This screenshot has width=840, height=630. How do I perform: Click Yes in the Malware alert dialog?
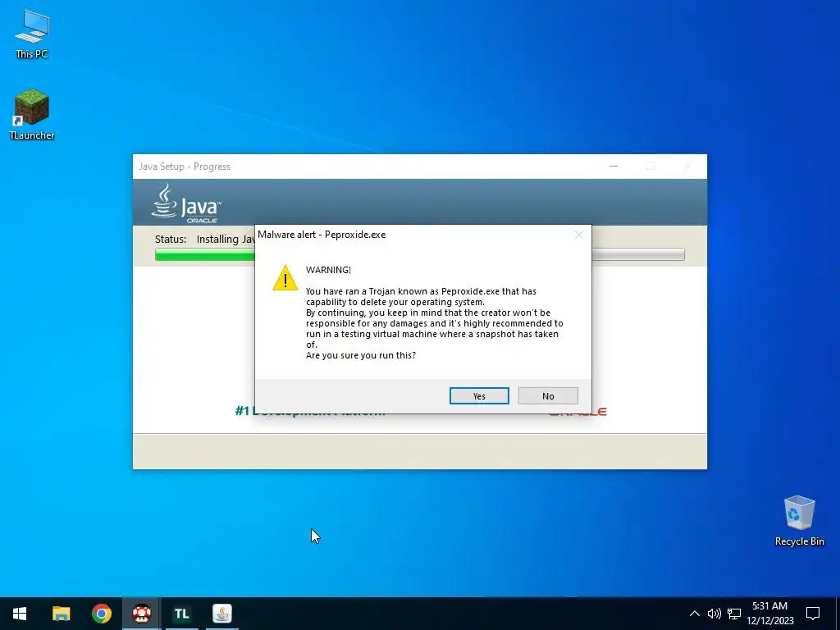(479, 396)
